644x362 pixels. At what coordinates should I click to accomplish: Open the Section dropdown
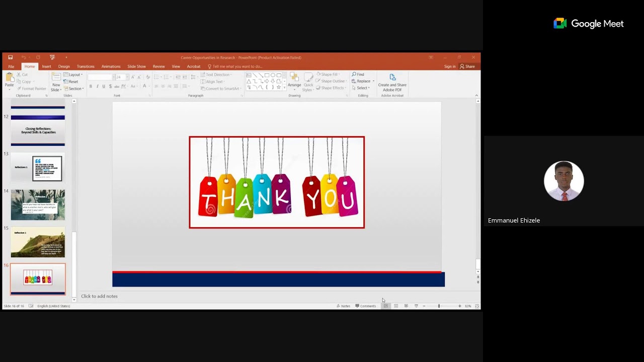(x=73, y=88)
